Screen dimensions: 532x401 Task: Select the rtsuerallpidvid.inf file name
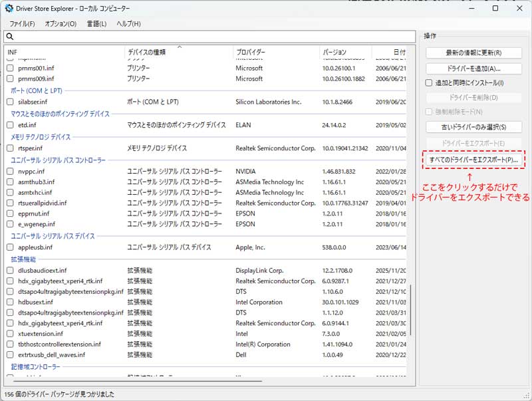(43, 203)
